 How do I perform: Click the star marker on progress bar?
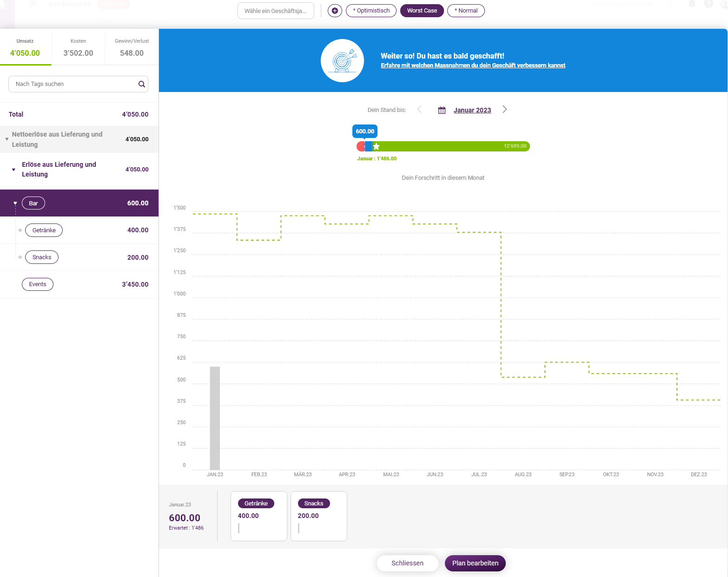377,146
